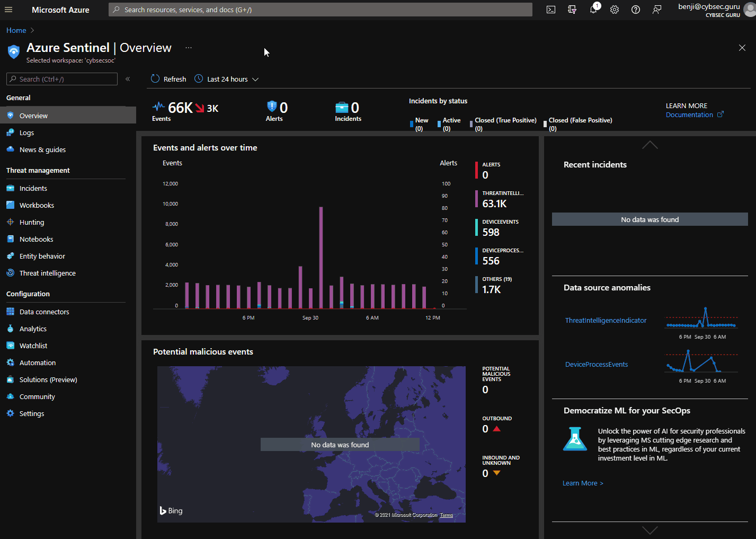The image size is (756, 539).
Task: Navigate to Home via the breadcrumb
Action: (15, 30)
